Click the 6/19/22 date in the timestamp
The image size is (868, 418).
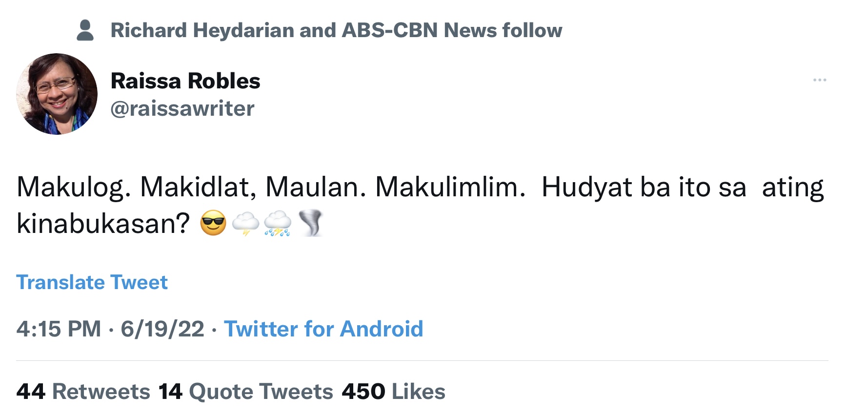pyautogui.click(x=162, y=329)
